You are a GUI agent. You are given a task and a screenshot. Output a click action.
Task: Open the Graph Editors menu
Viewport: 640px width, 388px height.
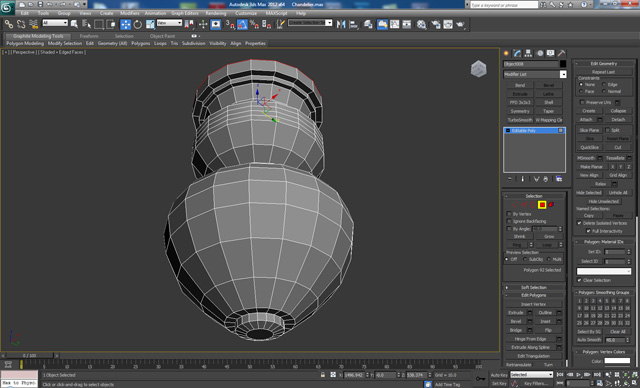[x=184, y=13]
